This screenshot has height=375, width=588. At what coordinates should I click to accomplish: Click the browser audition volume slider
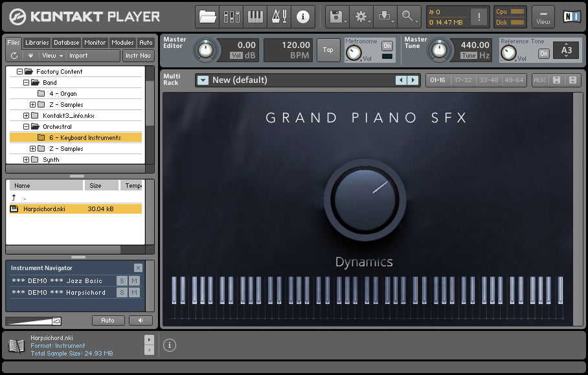point(33,321)
